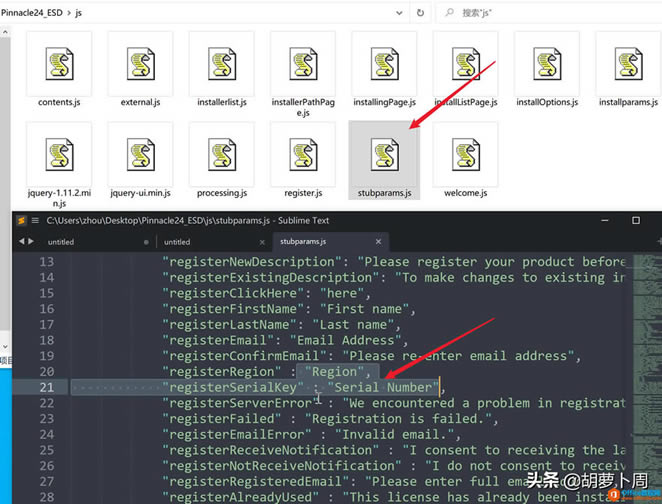The image size is (662, 504).
Task: Close the stubparams.js tab
Action: tap(378, 241)
